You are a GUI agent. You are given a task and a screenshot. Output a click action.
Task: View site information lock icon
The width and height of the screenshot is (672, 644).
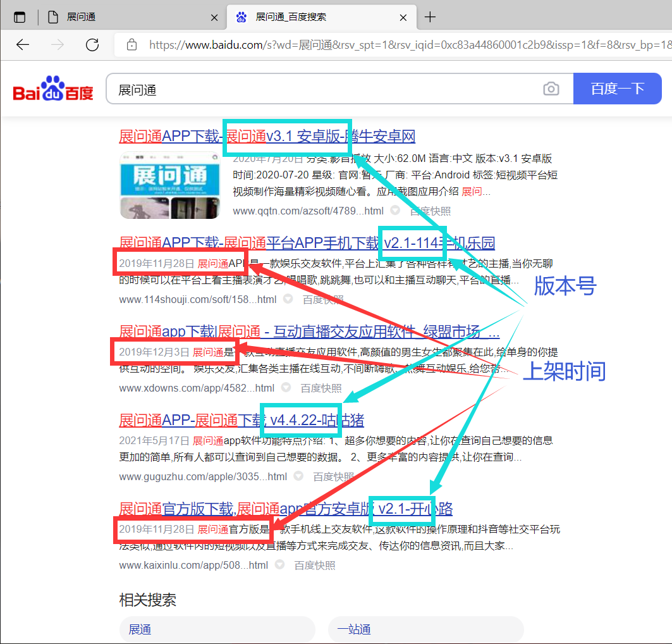click(x=132, y=44)
